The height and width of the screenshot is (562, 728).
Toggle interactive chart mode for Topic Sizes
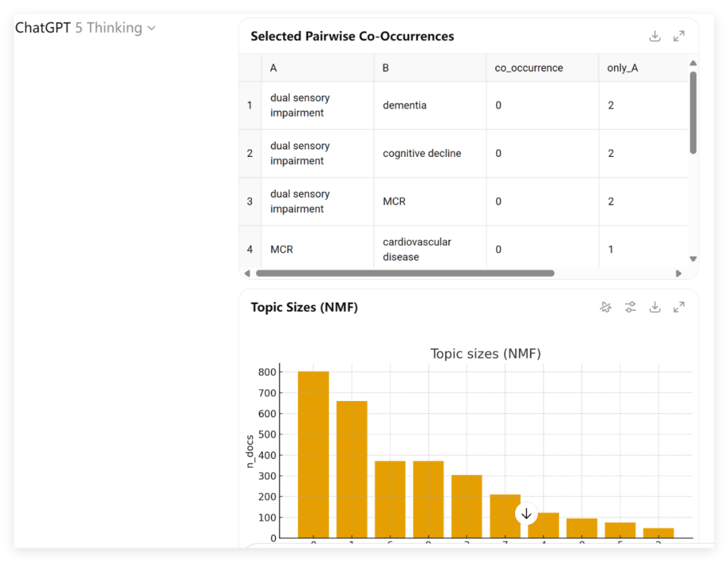pyautogui.click(x=606, y=307)
